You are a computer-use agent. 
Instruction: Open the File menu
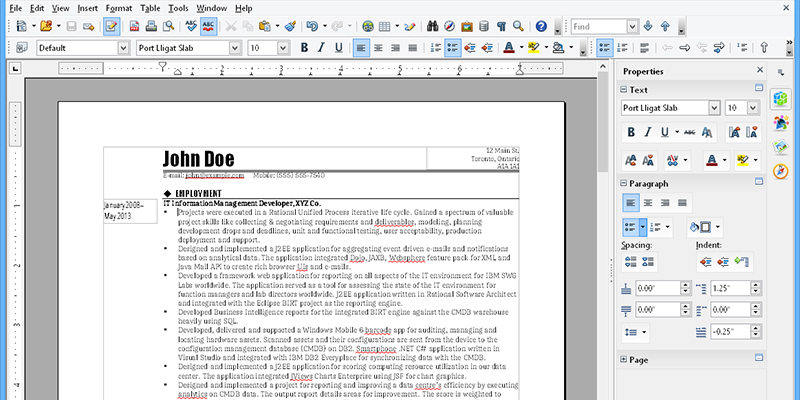[x=16, y=8]
